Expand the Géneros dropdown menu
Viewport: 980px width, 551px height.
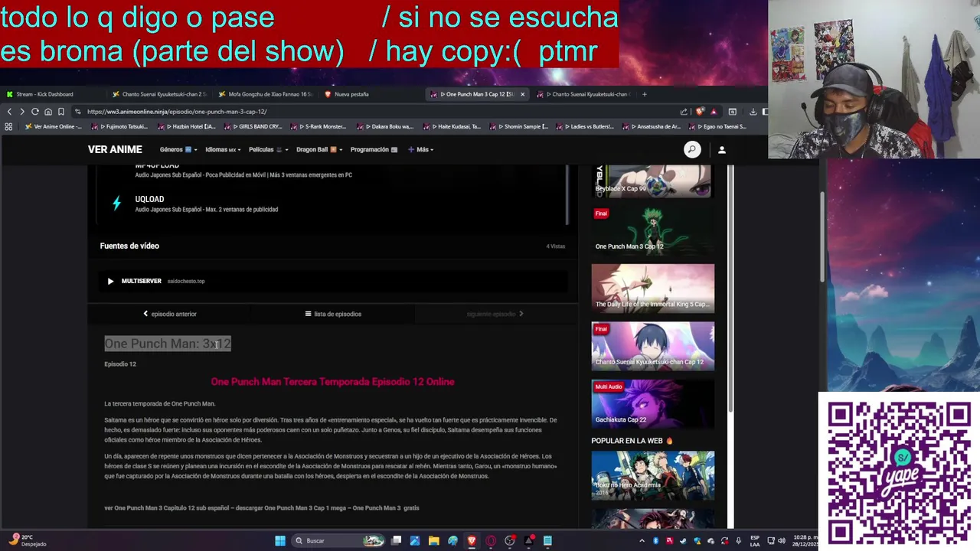[x=178, y=150]
